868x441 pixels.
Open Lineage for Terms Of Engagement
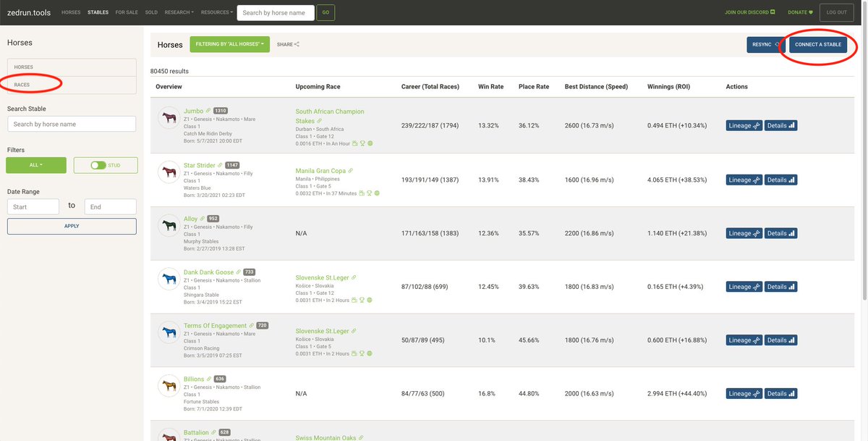click(x=744, y=340)
